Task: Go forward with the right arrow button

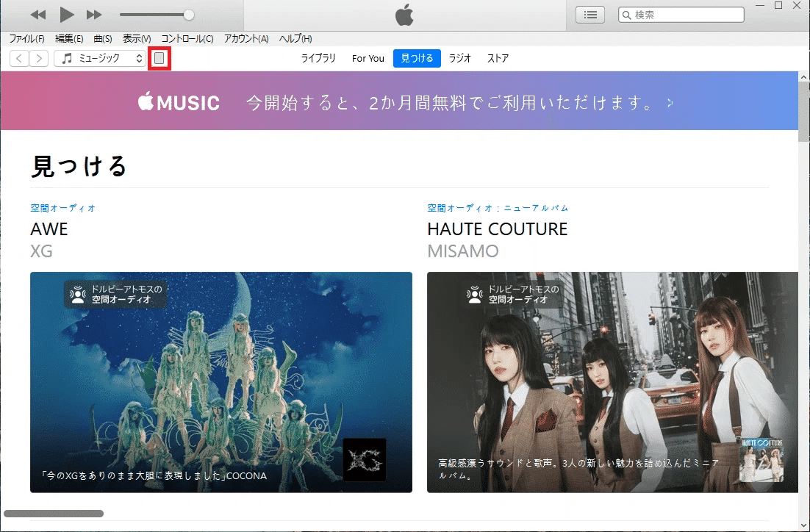Action: (x=39, y=58)
